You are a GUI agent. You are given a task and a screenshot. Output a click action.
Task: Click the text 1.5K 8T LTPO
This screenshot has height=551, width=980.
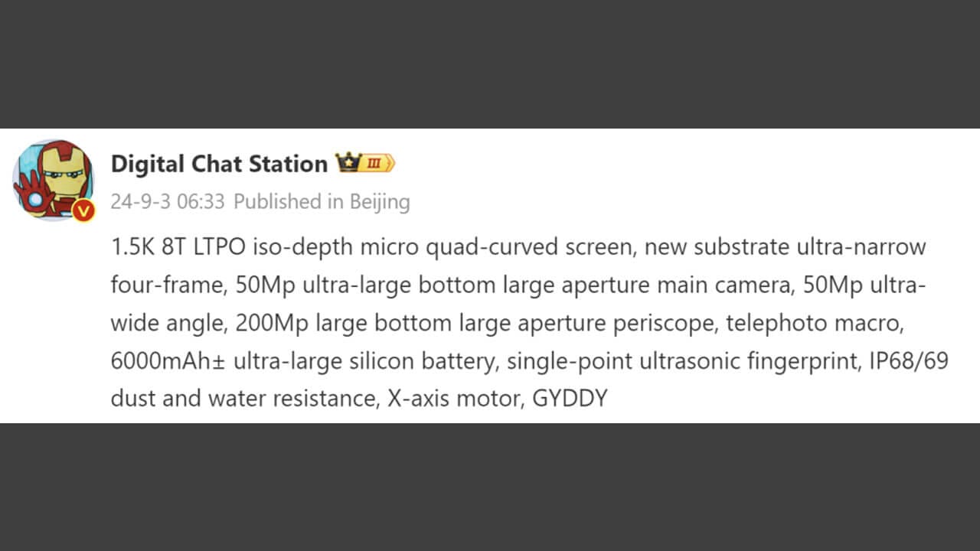(178, 247)
